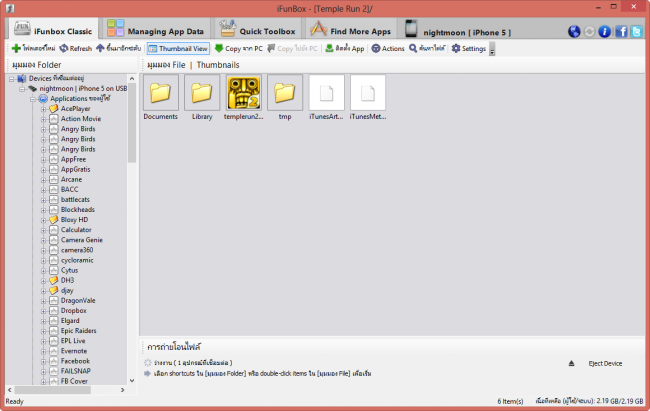Expand the AcePlayer tree node
Image resolution: width=650 pixels, height=411 pixels.
click(x=43, y=109)
